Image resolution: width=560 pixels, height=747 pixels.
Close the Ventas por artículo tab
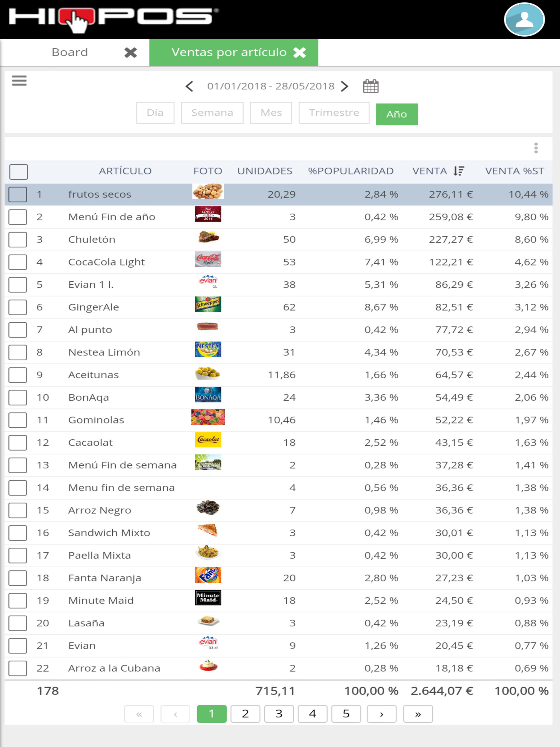[300, 52]
